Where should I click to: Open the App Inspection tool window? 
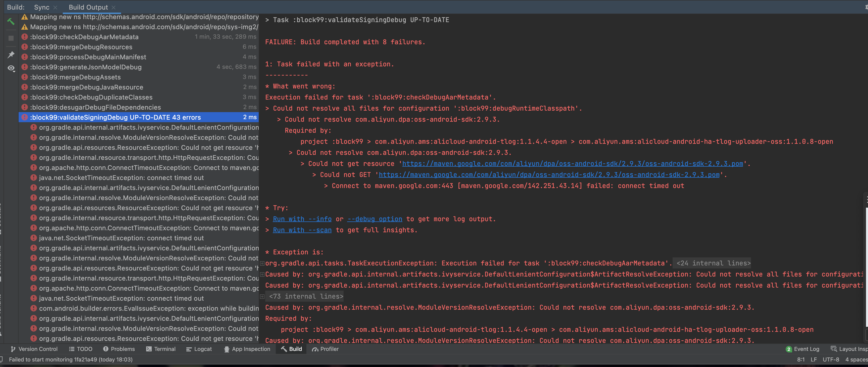coord(247,349)
